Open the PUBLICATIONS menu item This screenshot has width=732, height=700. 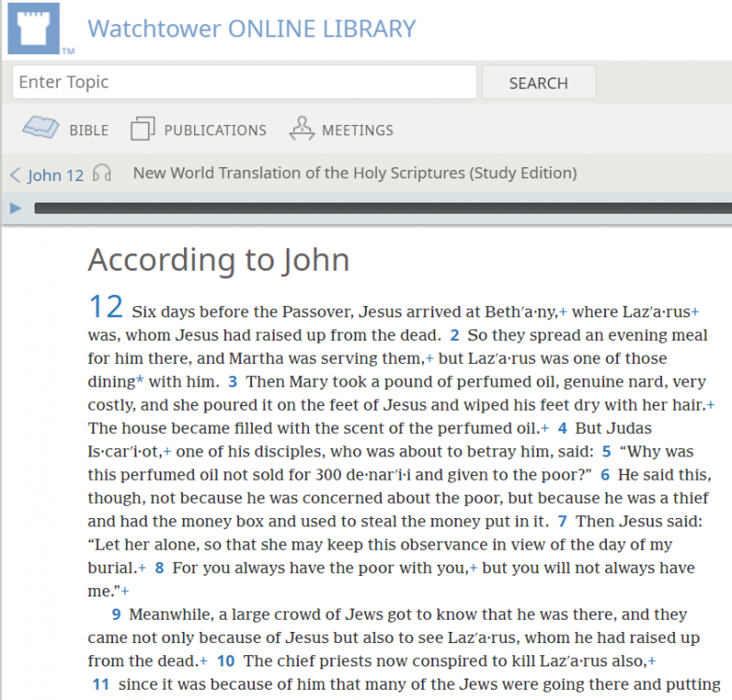215,131
